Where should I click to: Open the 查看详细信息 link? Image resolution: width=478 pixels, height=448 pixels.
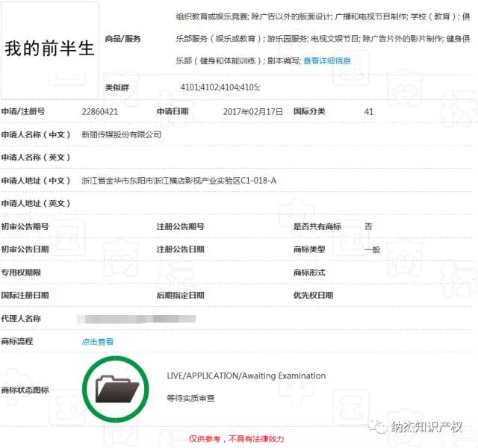[326, 61]
